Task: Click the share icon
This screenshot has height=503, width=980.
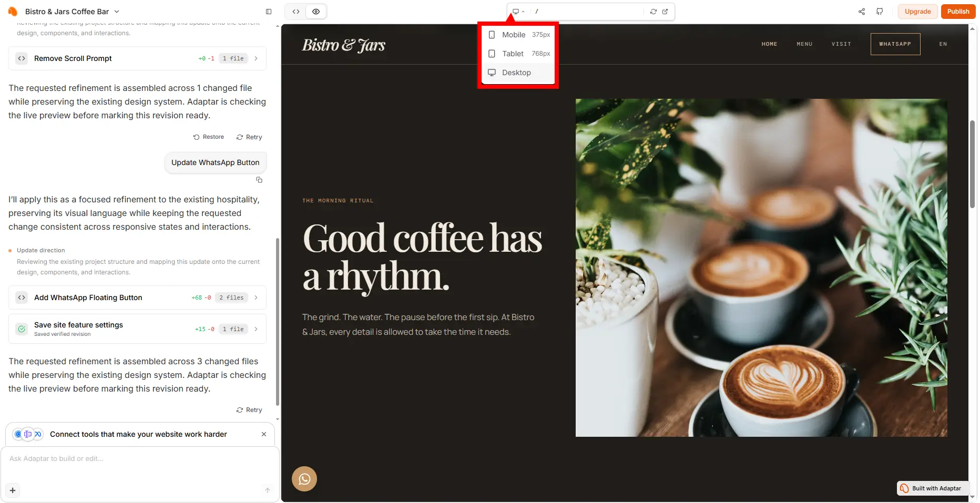Action: click(862, 12)
